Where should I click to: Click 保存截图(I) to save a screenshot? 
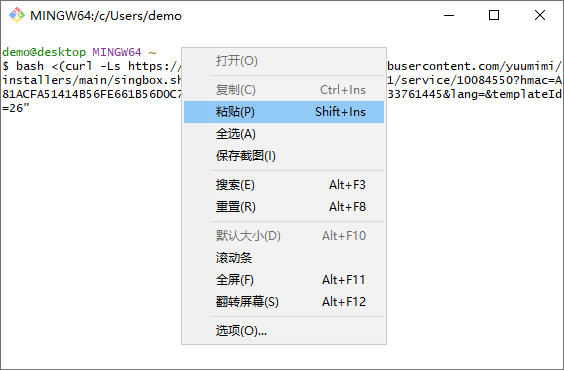click(x=284, y=156)
